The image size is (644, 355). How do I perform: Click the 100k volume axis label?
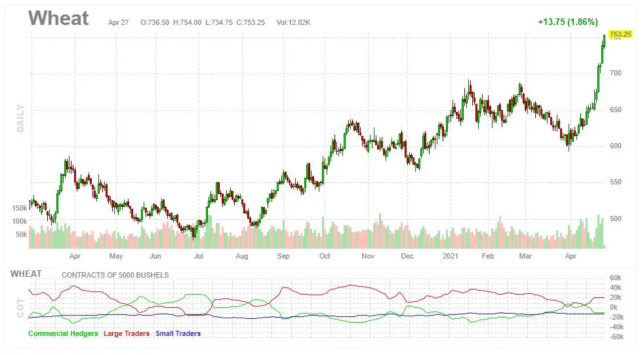(x=20, y=221)
